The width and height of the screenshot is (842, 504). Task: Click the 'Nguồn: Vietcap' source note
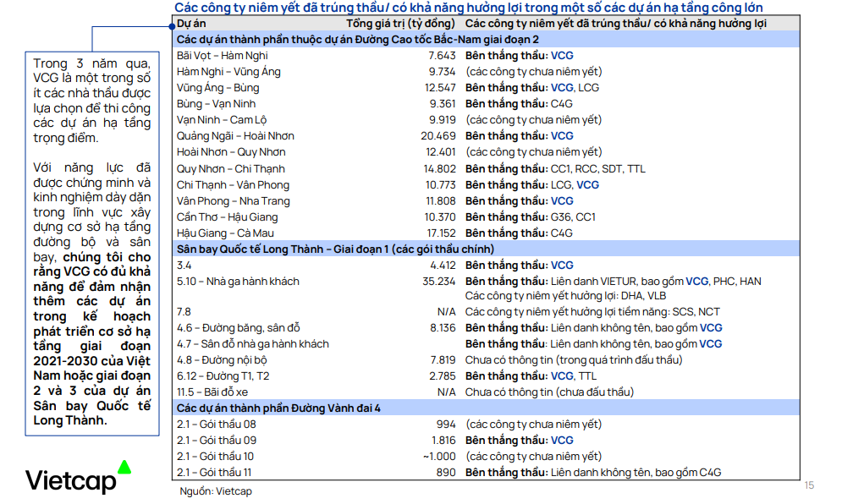click(x=215, y=491)
